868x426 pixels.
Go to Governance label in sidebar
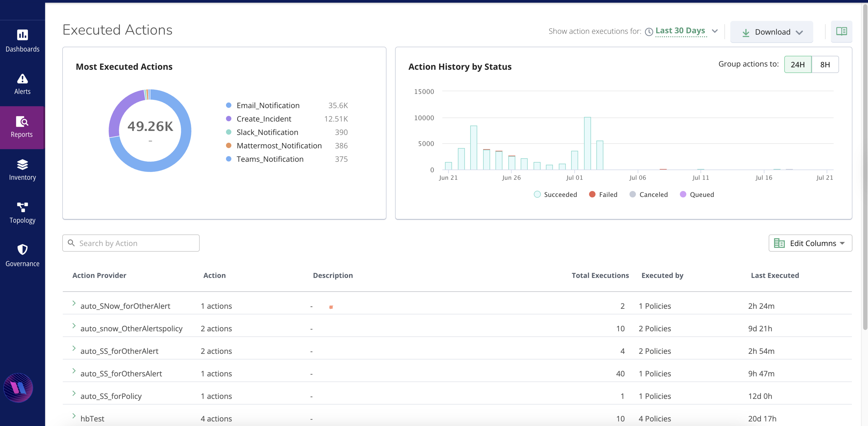coord(22,264)
